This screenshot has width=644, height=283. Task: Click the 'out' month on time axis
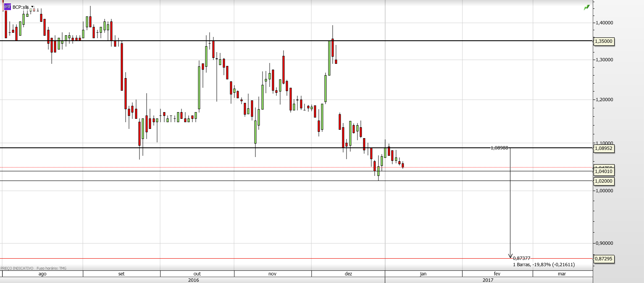coord(197,274)
